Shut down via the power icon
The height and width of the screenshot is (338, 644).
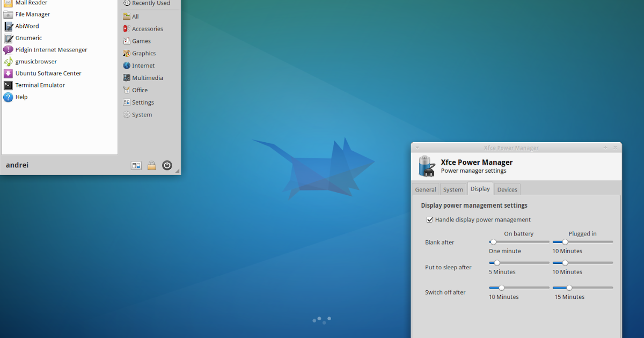tap(167, 165)
